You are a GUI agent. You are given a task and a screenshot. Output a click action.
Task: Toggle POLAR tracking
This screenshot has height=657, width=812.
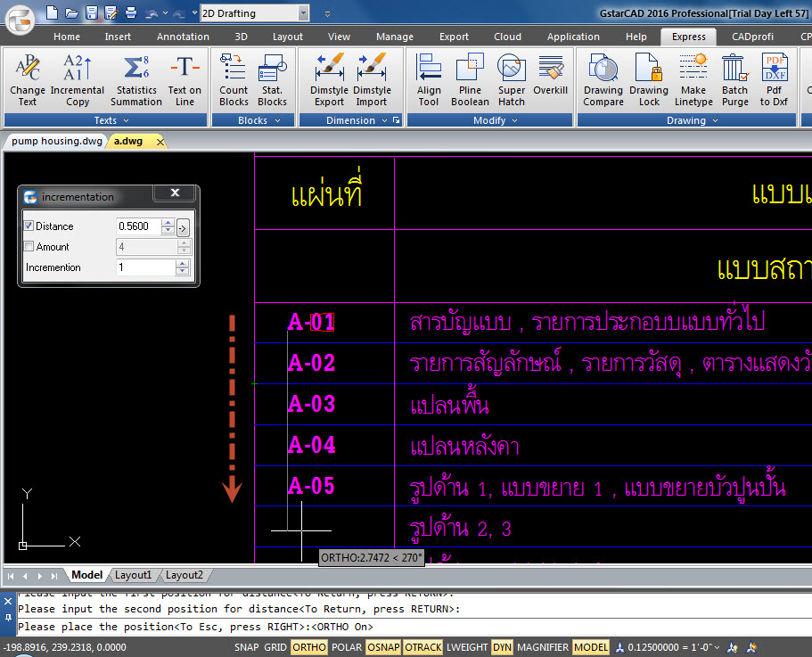pyautogui.click(x=347, y=647)
